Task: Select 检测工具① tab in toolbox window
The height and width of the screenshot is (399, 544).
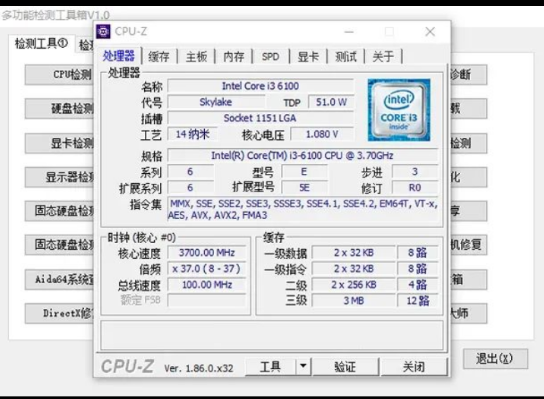Action: click(x=42, y=44)
